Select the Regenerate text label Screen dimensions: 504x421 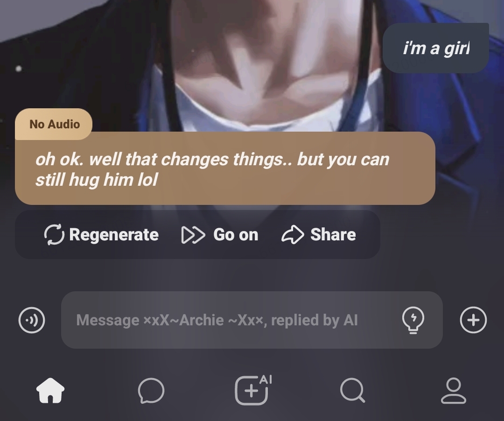[x=114, y=235]
